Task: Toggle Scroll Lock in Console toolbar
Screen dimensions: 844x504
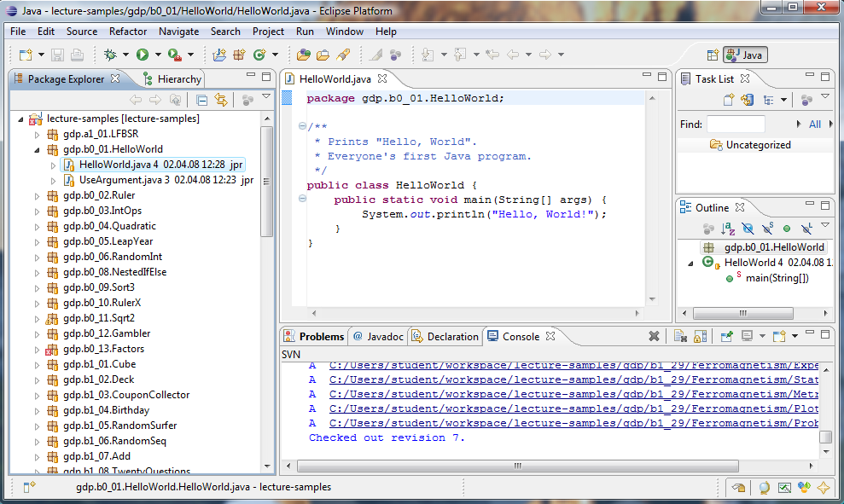Action: [701, 337]
